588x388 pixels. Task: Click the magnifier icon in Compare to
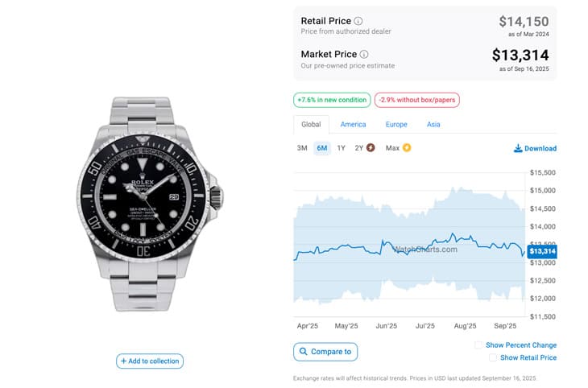[304, 352]
